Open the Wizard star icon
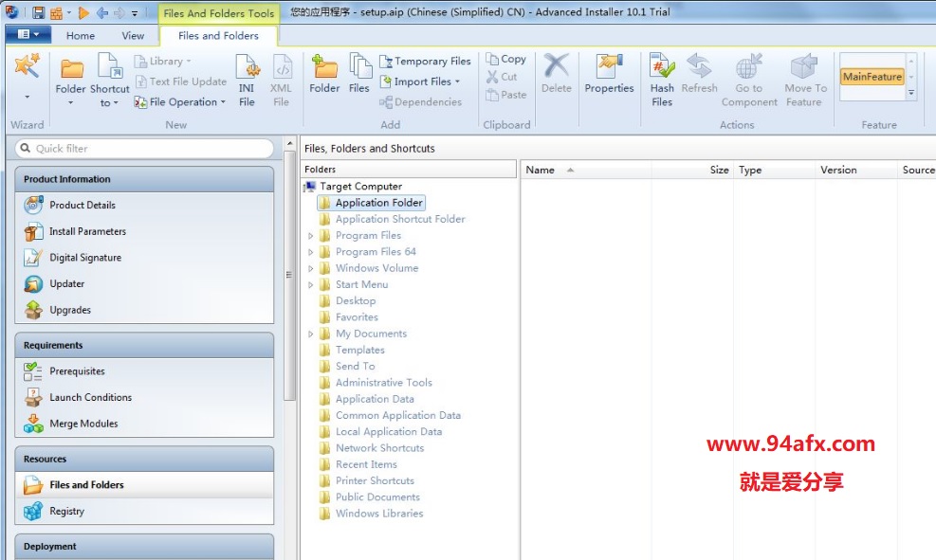936x560 pixels. pyautogui.click(x=28, y=66)
